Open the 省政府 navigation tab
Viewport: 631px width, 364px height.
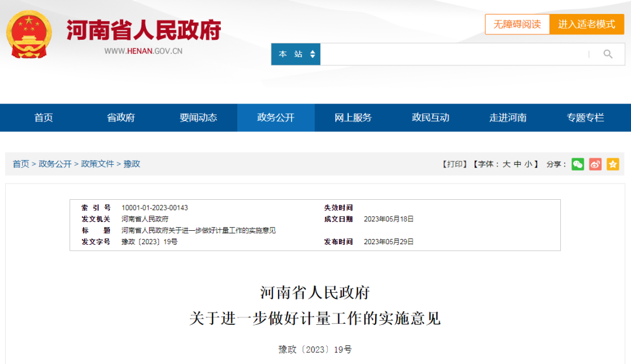click(x=121, y=117)
